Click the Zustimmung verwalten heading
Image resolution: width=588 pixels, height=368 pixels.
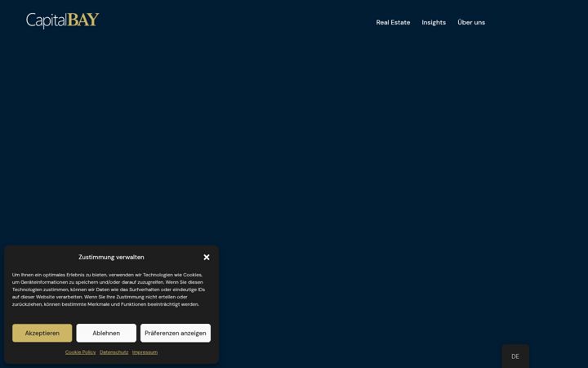click(x=111, y=258)
